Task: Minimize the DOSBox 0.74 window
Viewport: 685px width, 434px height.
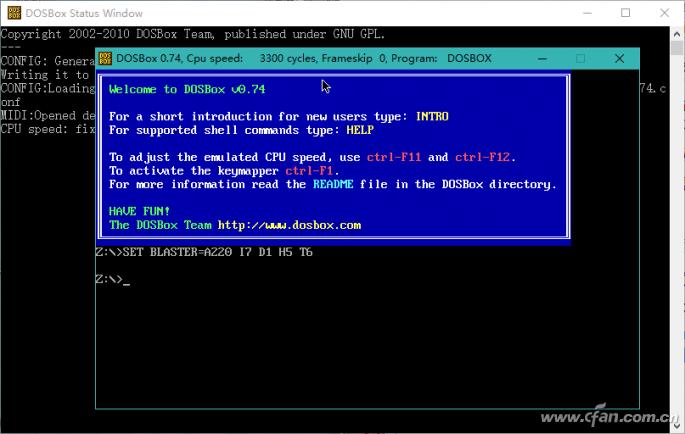Action: (x=542, y=59)
